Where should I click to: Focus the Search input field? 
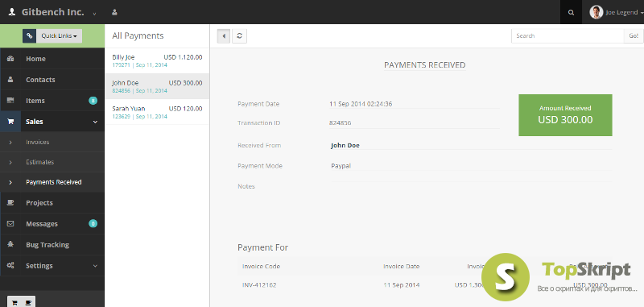tap(568, 35)
